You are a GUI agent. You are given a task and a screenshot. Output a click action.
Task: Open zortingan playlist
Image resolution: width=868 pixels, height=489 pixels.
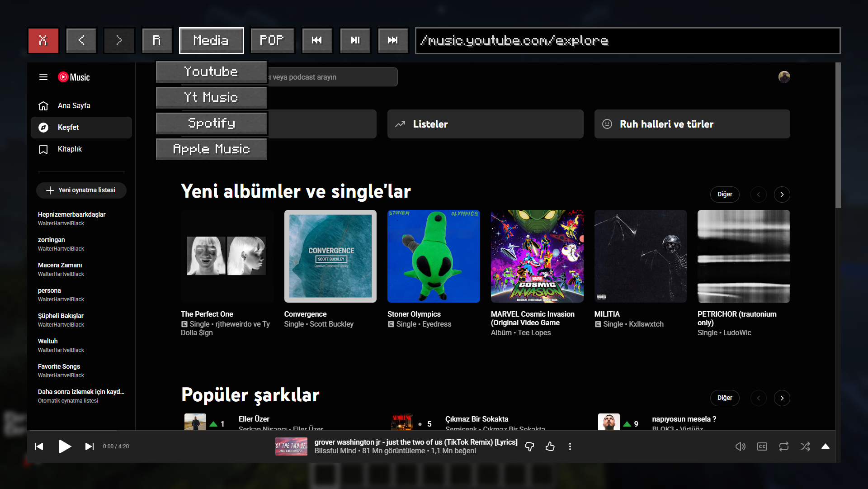tap(81, 244)
